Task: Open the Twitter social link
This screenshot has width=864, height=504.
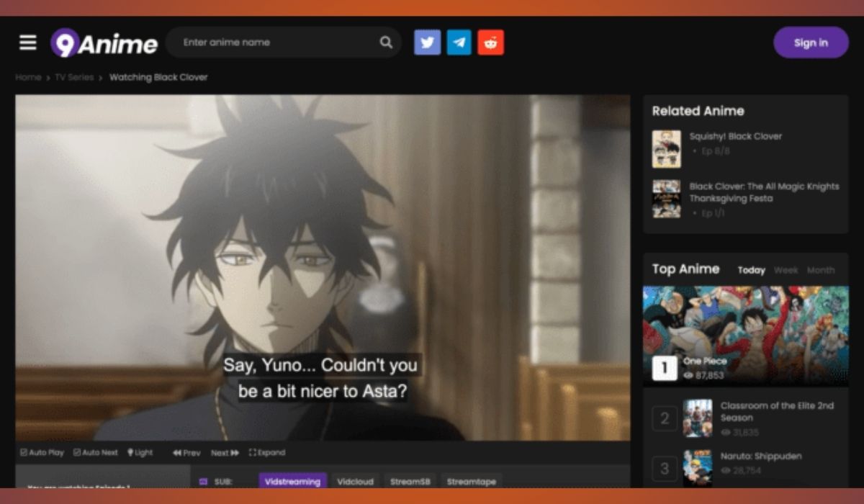Action: [427, 42]
